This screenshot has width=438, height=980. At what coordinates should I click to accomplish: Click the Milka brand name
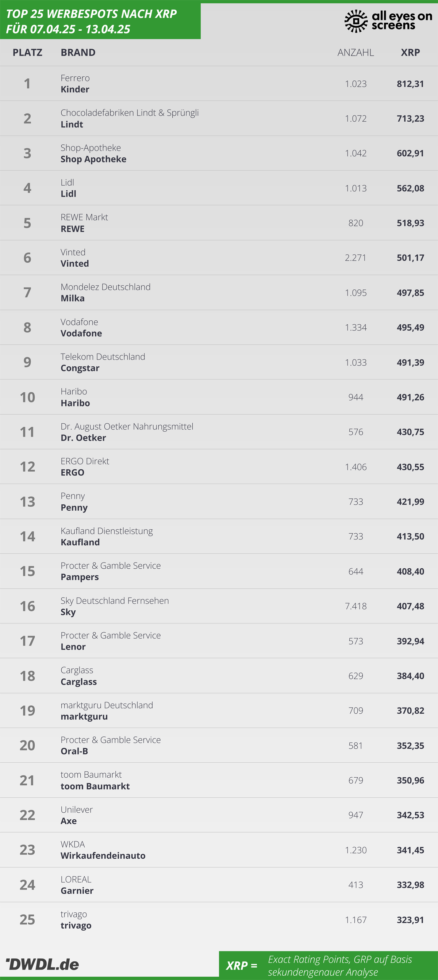point(73,298)
